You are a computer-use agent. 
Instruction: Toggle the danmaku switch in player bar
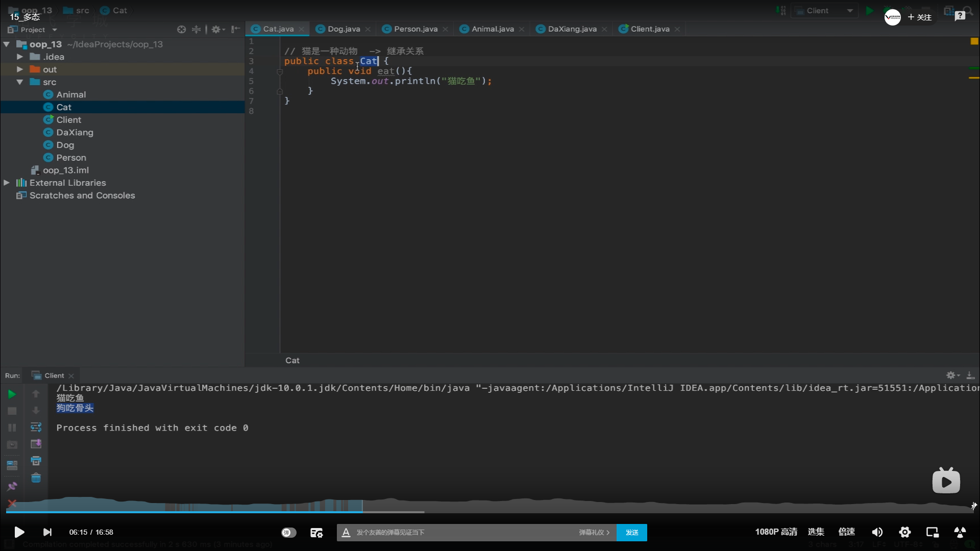tap(288, 532)
